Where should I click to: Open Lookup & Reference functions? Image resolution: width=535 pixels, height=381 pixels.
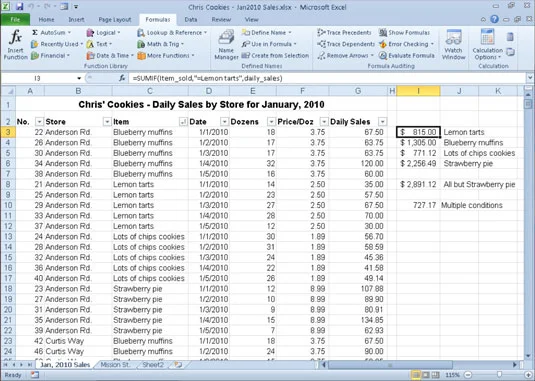172,33
